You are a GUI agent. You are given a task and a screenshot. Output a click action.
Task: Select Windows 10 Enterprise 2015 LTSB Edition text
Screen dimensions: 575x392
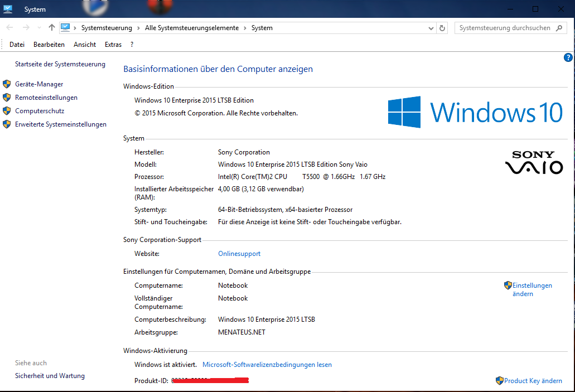(x=194, y=100)
